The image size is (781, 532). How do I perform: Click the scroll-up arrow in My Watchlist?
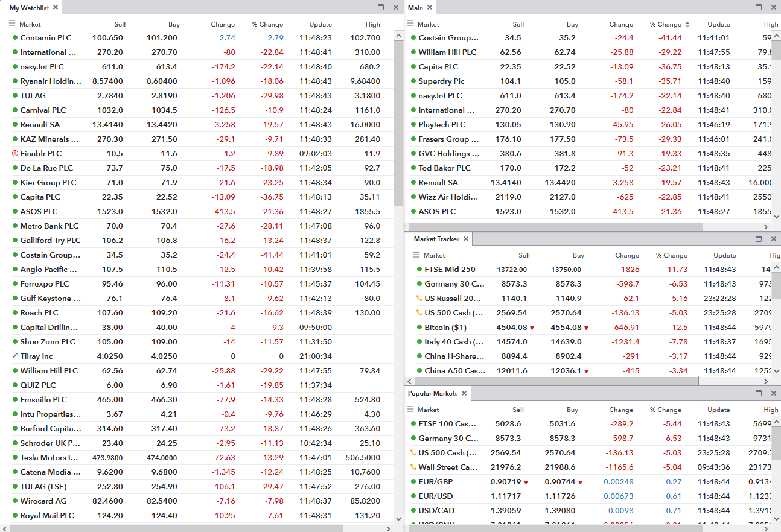[398, 35]
